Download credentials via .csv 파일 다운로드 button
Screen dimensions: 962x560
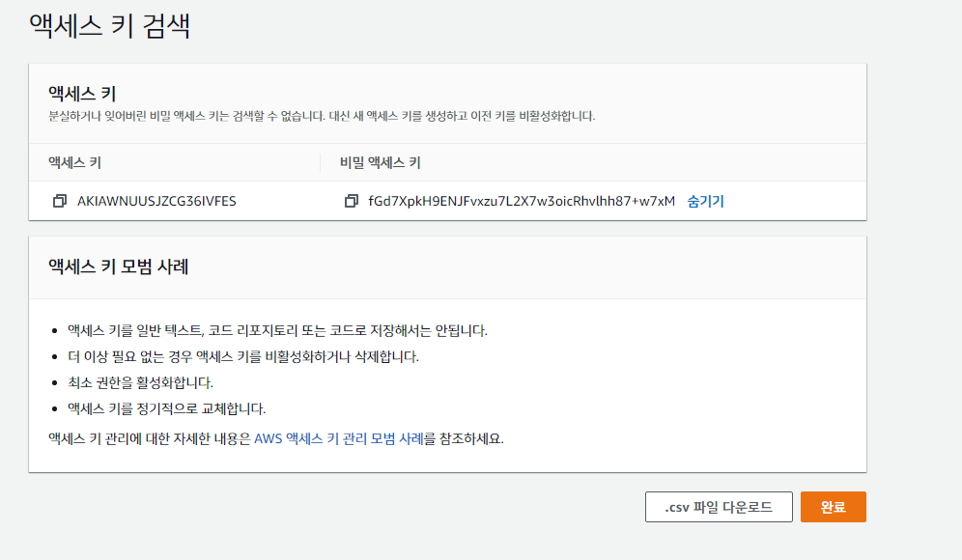(719, 506)
